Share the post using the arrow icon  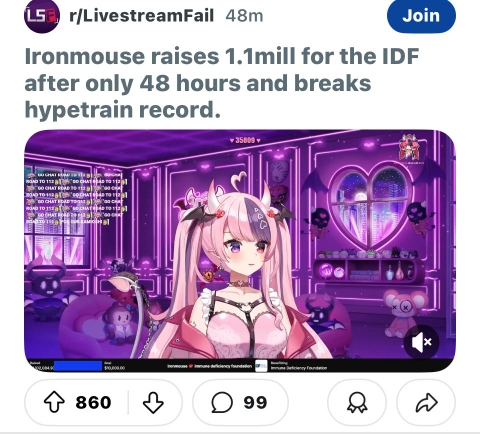[426, 402]
